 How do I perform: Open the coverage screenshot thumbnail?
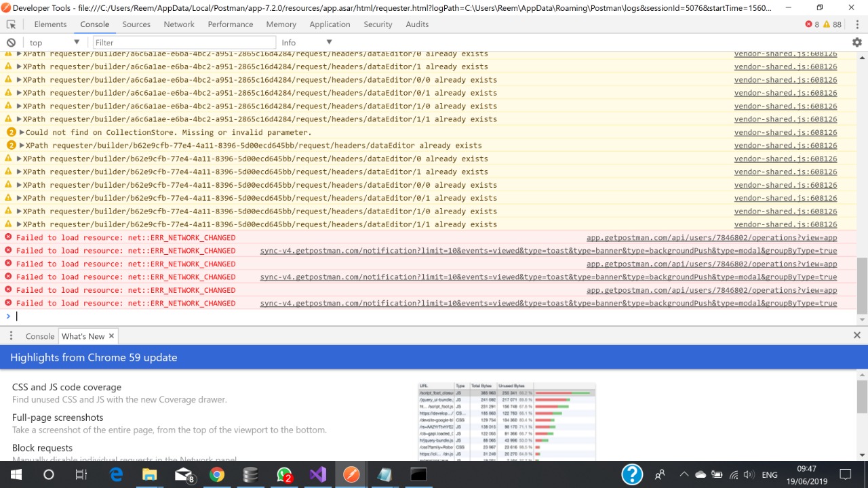[507, 422]
